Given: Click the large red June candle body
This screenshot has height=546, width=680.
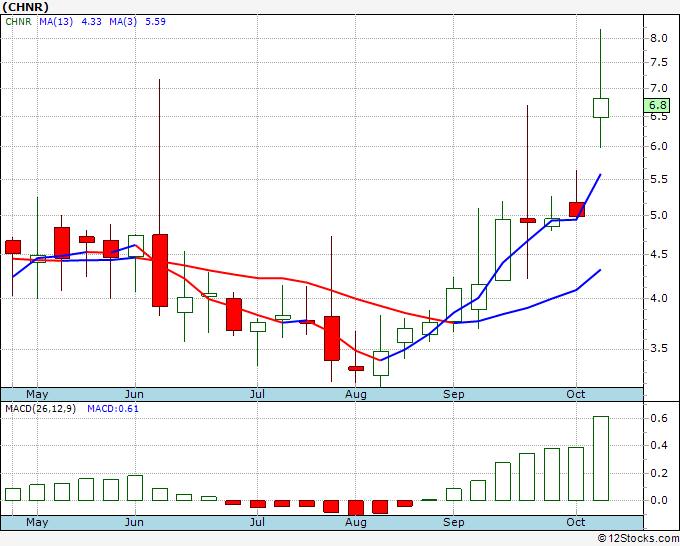Looking at the screenshot, I should pos(160,271).
